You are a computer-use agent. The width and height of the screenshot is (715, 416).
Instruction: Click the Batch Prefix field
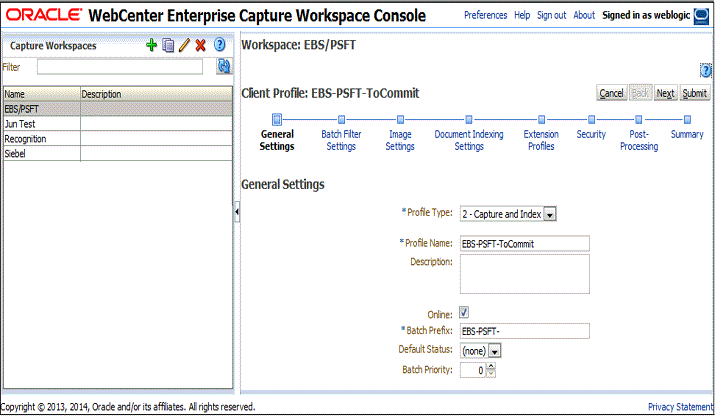click(x=524, y=331)
